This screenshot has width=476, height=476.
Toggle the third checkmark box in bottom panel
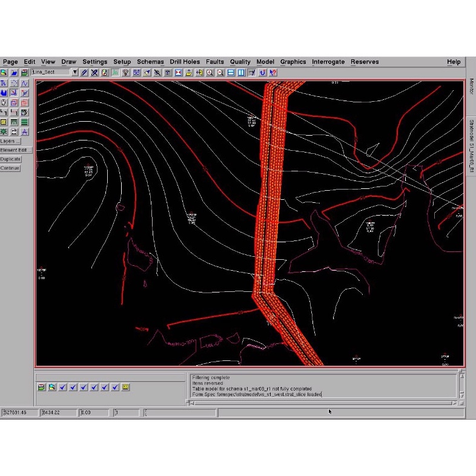84,387
